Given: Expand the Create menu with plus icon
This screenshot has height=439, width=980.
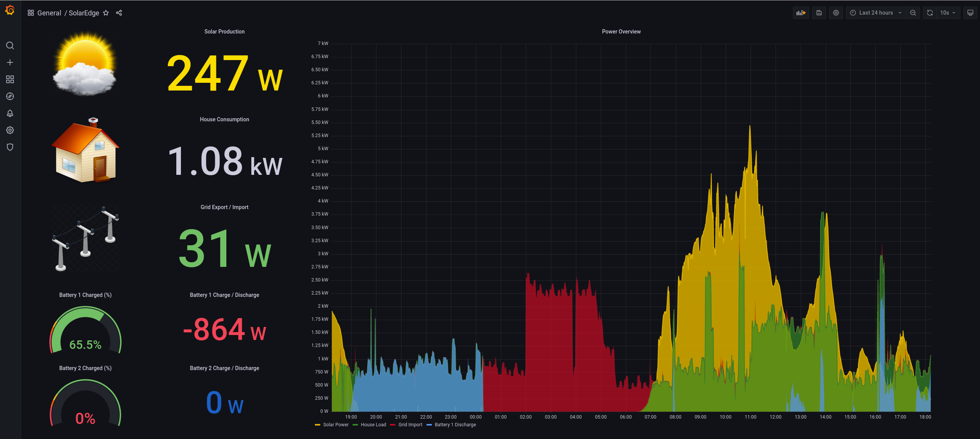Looking at the screenshot, I should [10, 62].
